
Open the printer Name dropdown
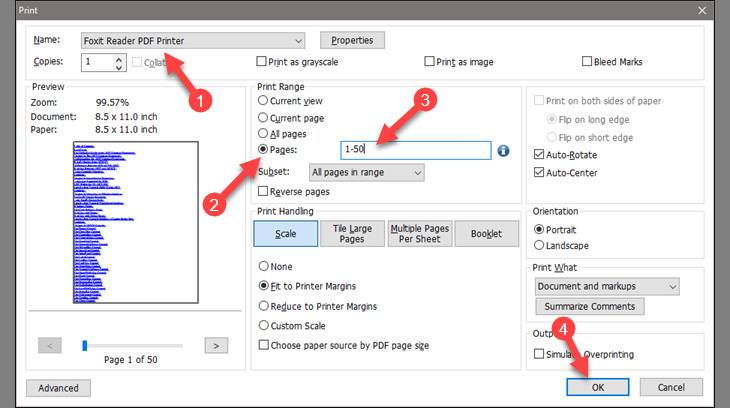pos(298,40)
